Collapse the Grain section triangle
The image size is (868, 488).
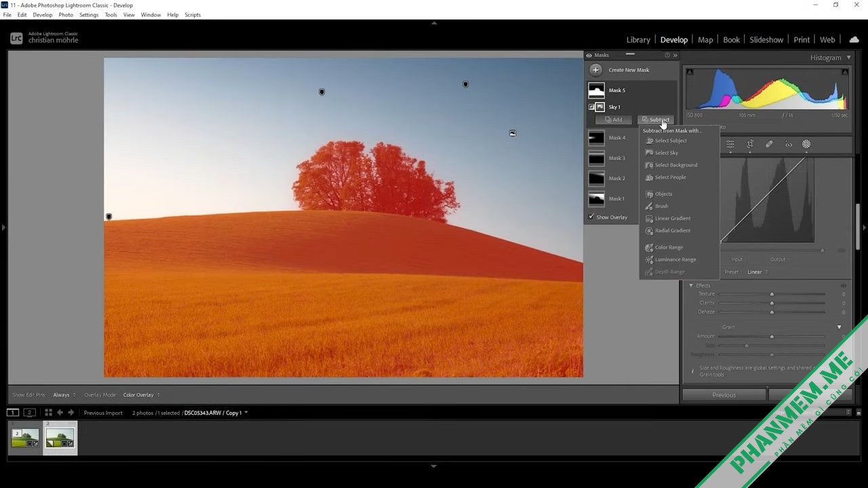[839, 327]
